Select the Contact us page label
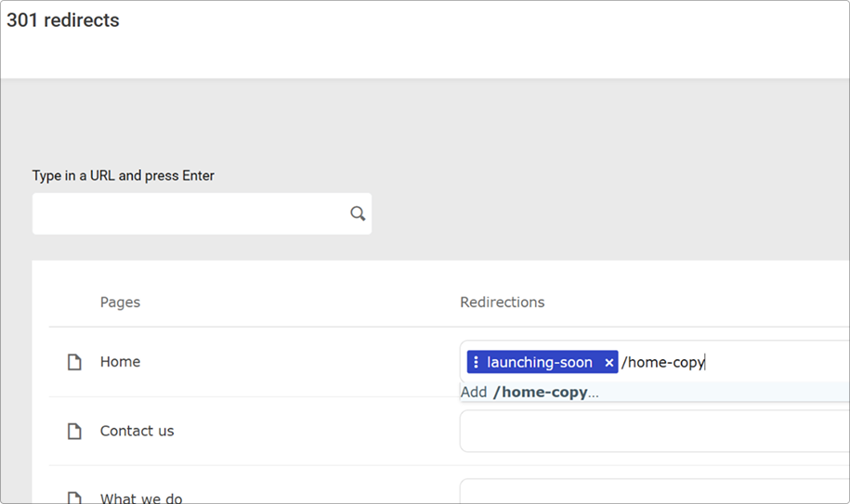Viewport: 850px width, 504px height. coord(137,431)
